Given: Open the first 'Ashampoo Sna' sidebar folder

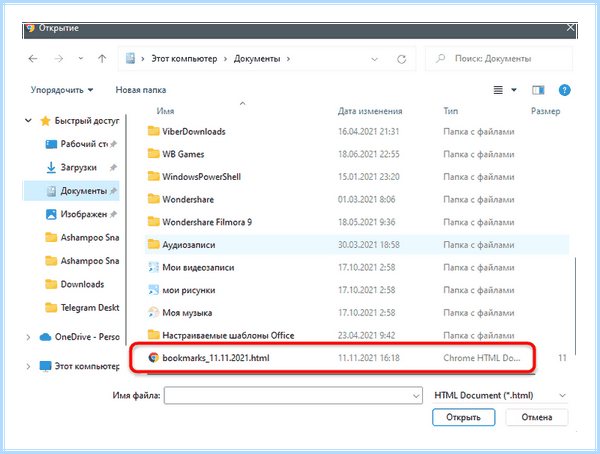Looking at the screenshot, I should point(82,237).
